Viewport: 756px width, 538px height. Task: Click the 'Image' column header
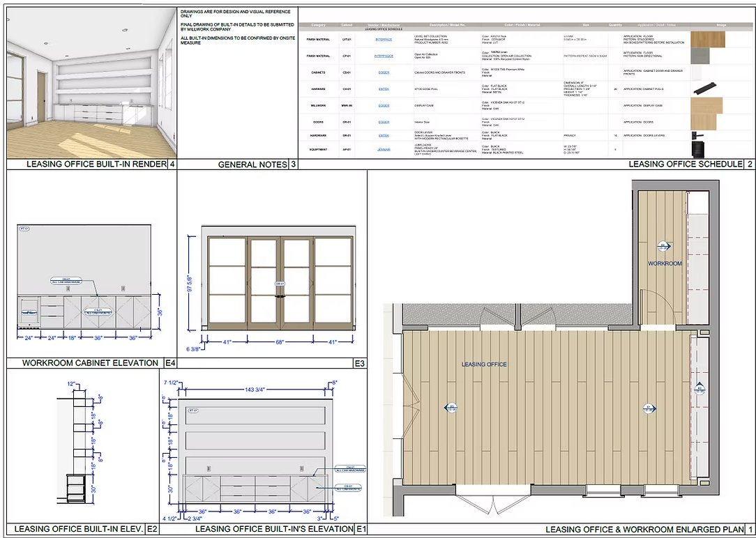[721, 25]
